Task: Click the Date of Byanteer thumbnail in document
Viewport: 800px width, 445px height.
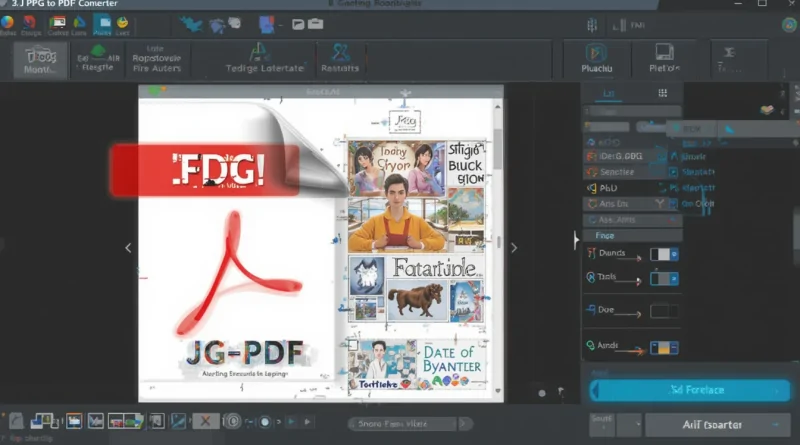Action: tap(417, 365)
